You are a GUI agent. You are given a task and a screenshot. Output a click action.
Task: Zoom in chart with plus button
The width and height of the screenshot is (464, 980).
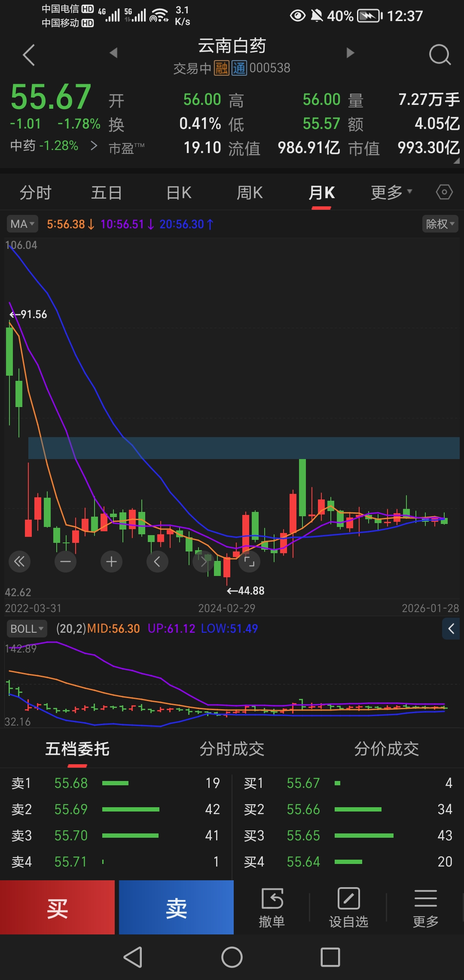111,561
